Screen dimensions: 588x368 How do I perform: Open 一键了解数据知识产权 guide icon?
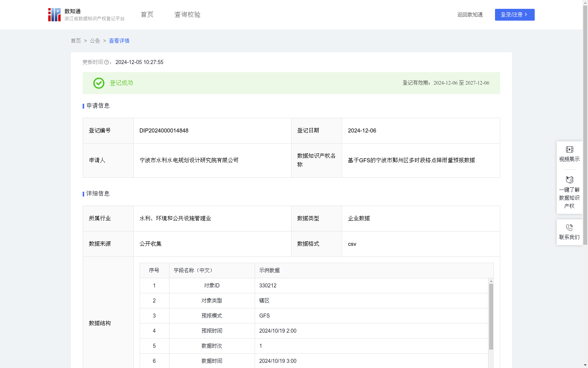(x=569, y=180)
